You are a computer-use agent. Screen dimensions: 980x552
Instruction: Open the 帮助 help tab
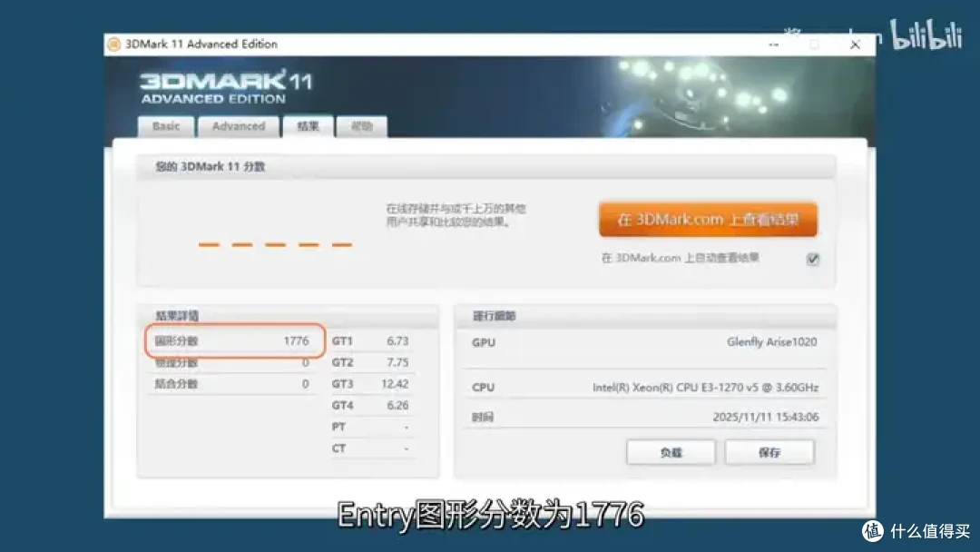[361, 126]
